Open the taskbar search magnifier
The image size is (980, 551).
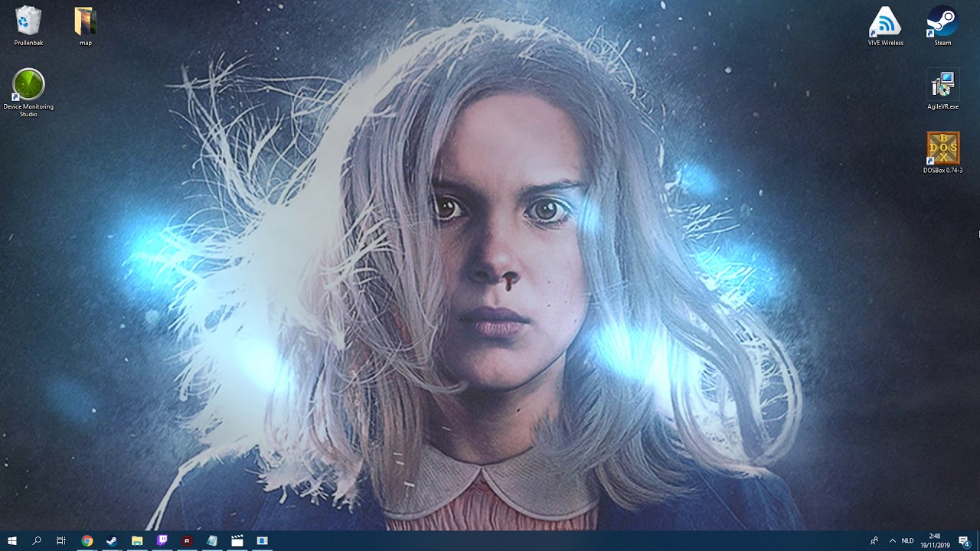click(37, 541)
